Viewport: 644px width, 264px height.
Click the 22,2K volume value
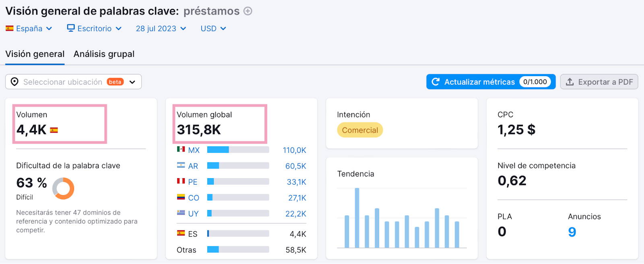click(296, 214)
